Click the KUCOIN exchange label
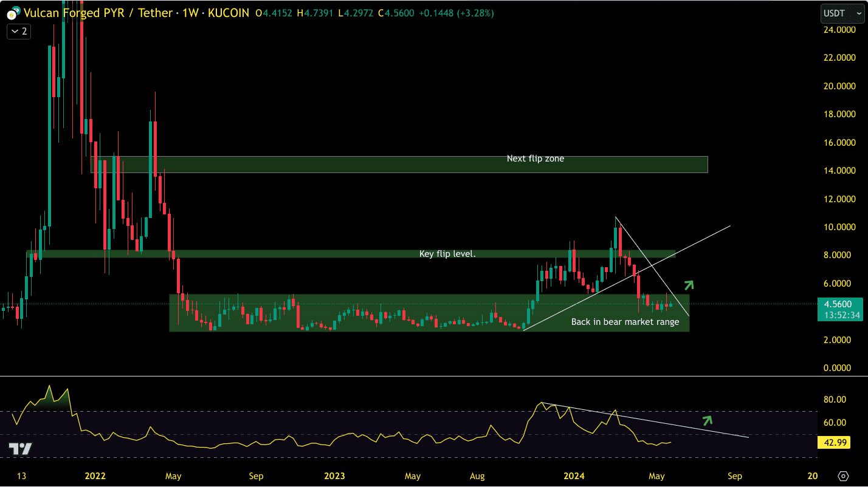The height and width of the screenshot is (487, 868). (x=229, y=13)
